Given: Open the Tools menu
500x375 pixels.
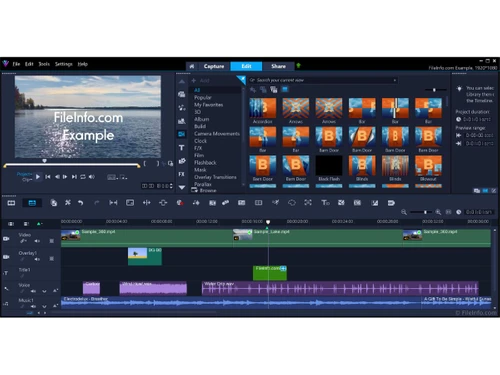Looking at the screenshot, I should tap(44, 64).
